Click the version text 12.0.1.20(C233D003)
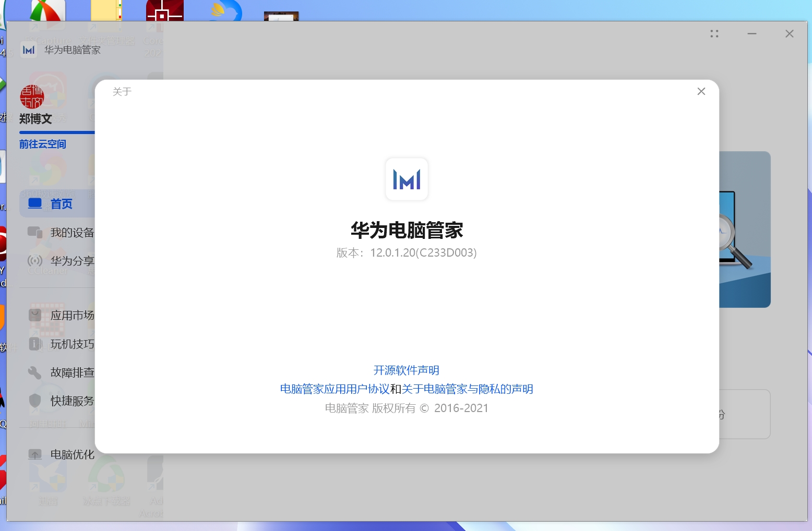 point(423,253)
